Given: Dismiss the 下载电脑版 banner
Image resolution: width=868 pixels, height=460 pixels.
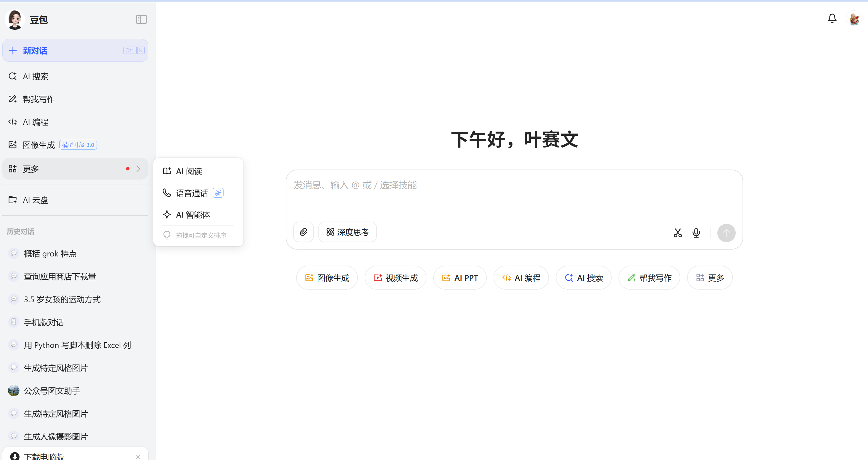Looking at the screenshot, I should coord(138,457).
